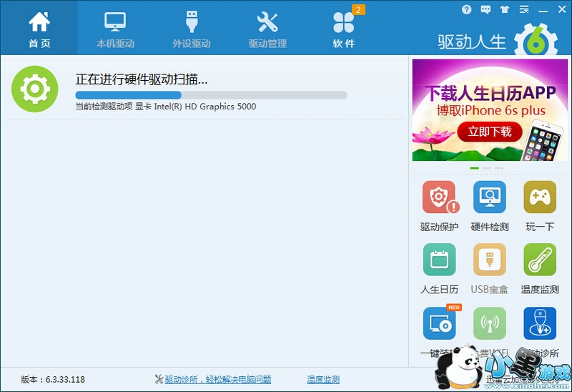Click the 驱动保护 label
Viewport: 572px width, 392px height.
(439, 227)
